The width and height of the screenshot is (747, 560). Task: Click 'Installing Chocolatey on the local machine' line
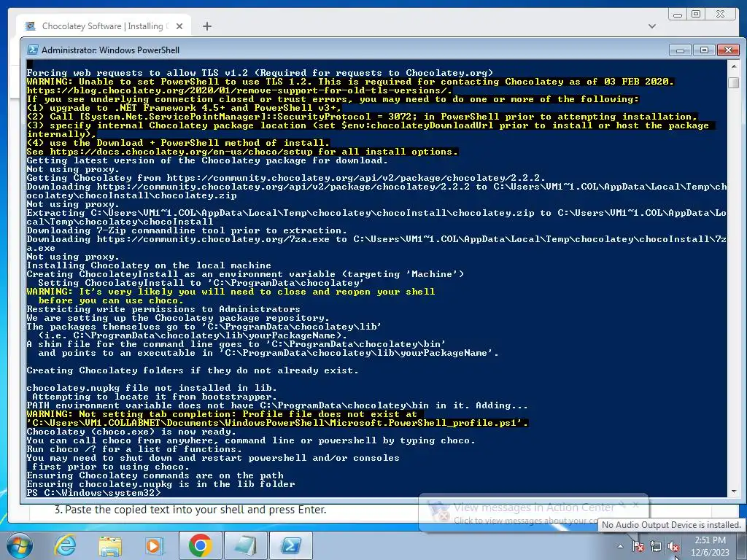149,265
